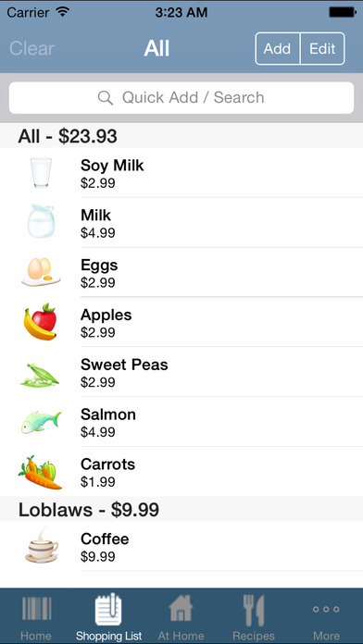Tap the Coffee cup icon
This screenshot has height=644, width=363.
coord(41,546)
